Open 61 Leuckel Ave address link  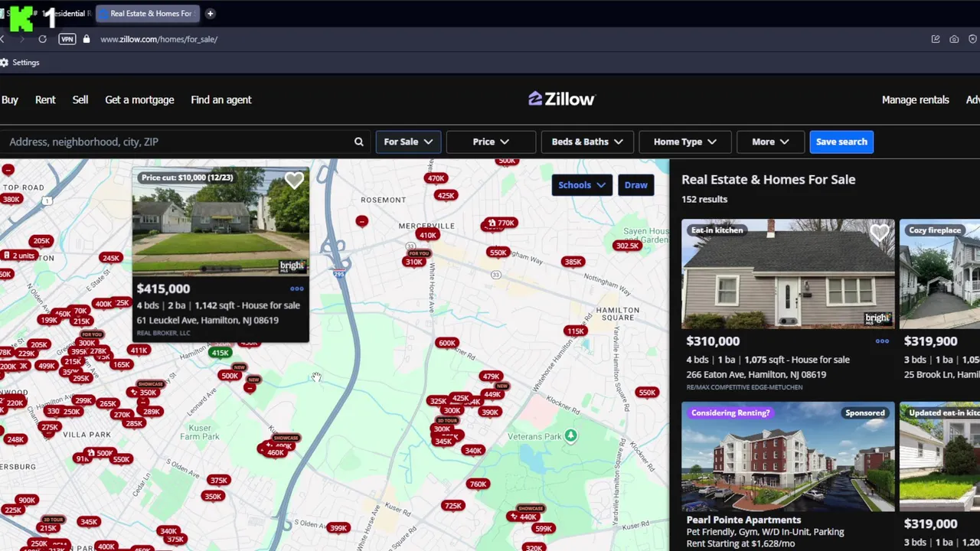pyautogui.click(x=207, y=321)
